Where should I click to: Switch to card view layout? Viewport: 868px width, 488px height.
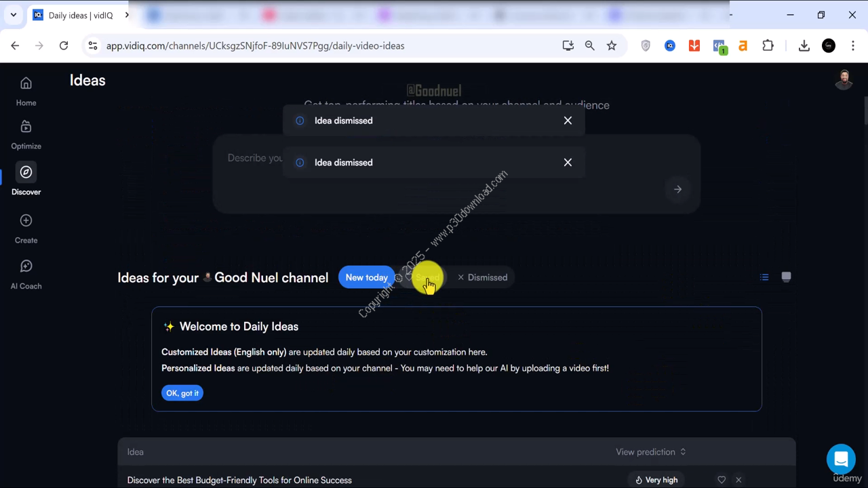786,277
